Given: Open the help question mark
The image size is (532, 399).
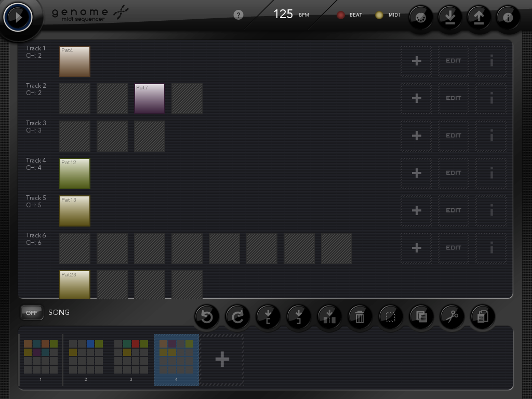Looking at the screenshot, I should click(x=238, y=15).
